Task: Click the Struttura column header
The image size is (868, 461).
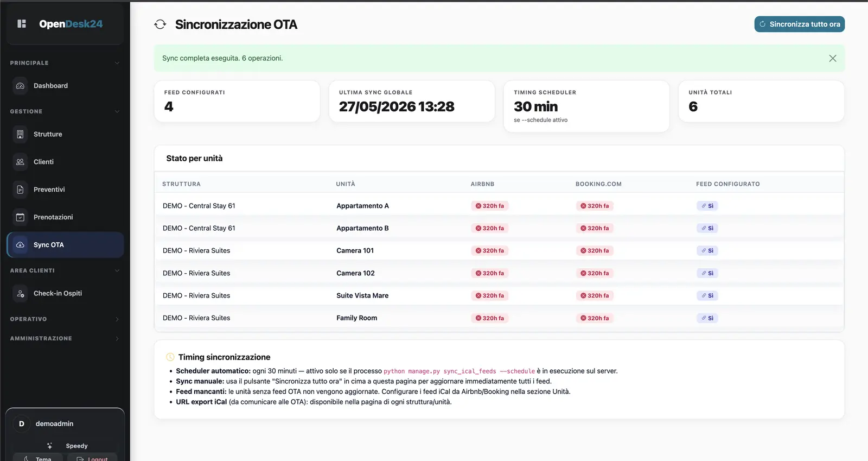Action: tap(181, 184)
